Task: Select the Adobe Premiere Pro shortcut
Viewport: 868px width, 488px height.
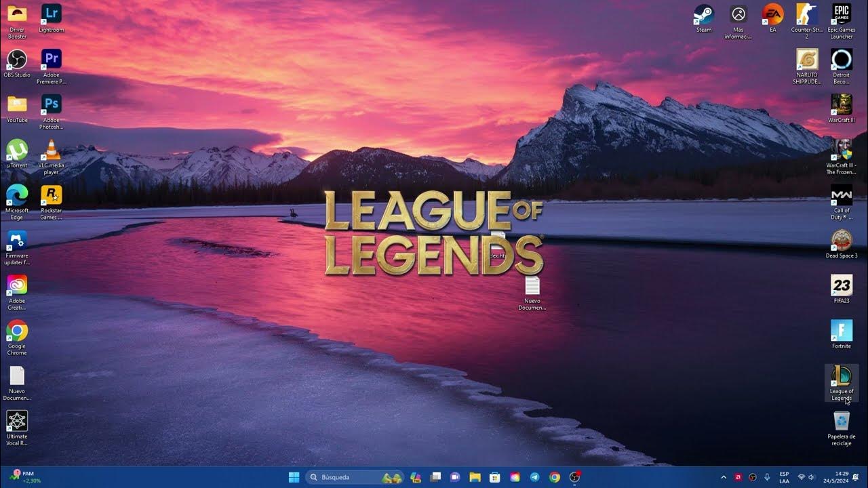Action: tap(52, 66)
